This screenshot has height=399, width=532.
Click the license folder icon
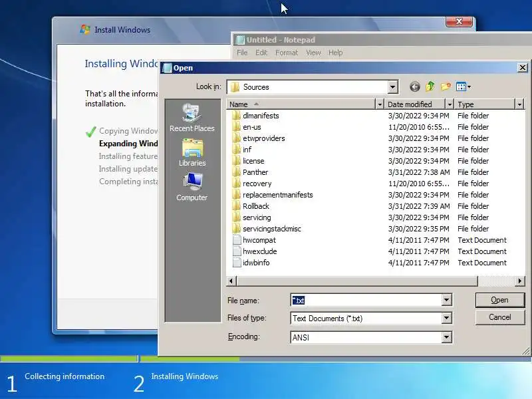click(237, 161)
